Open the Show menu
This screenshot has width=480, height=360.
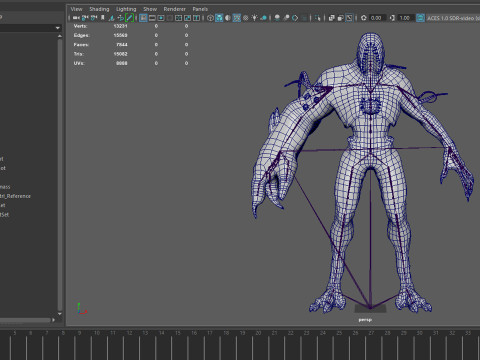point(150,9)
